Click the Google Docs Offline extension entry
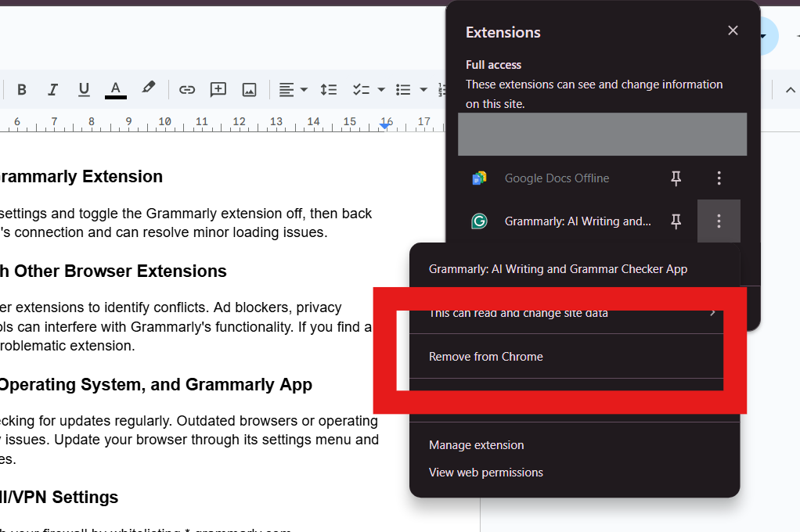 point(557,178)
